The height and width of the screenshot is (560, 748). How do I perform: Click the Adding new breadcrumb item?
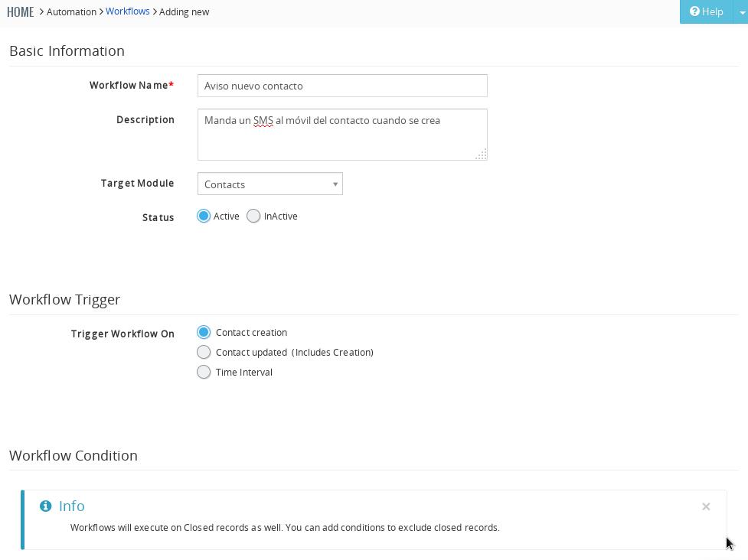[184, 11]
